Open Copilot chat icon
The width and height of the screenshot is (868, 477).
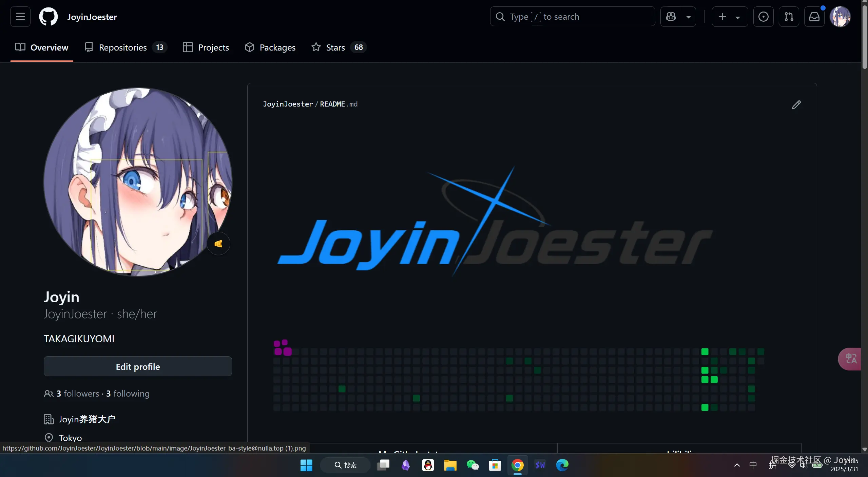(x=671, y=17)
